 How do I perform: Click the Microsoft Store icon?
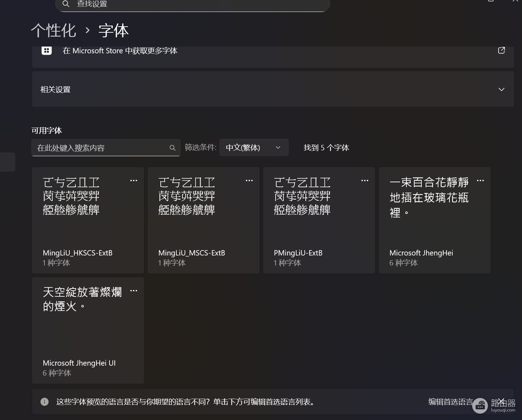pos(47,50)
